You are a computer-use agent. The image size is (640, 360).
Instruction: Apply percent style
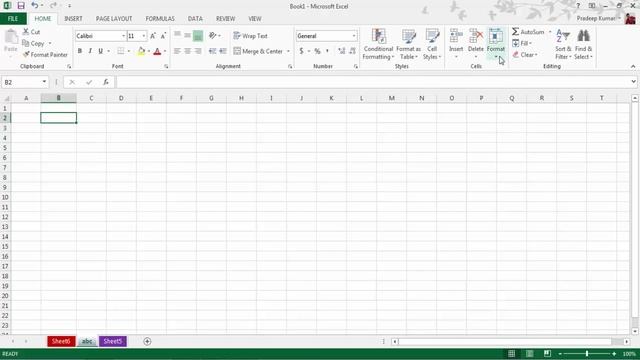(x=317, y=51)
